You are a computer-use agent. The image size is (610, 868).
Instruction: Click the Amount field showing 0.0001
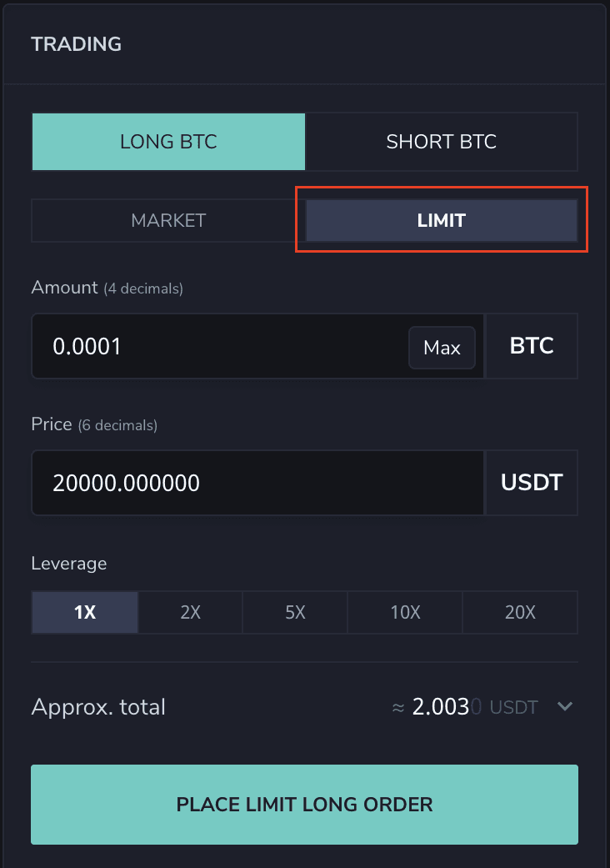tap(217, 346)
